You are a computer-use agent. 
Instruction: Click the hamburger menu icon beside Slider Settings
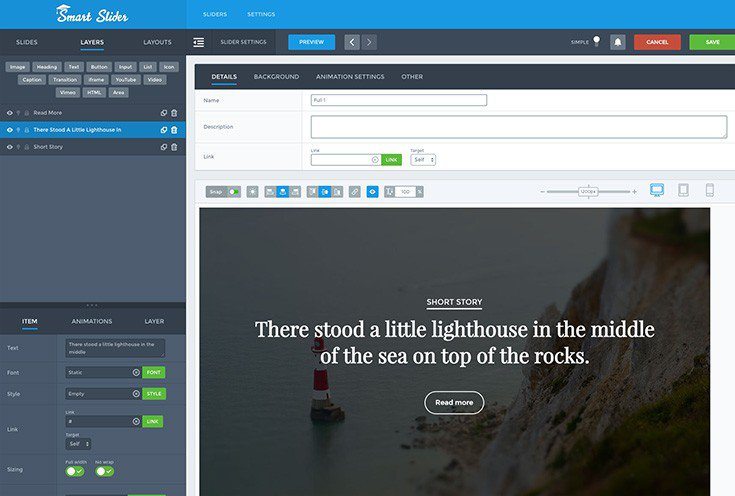pyautogui.click(x=199, y=42)
